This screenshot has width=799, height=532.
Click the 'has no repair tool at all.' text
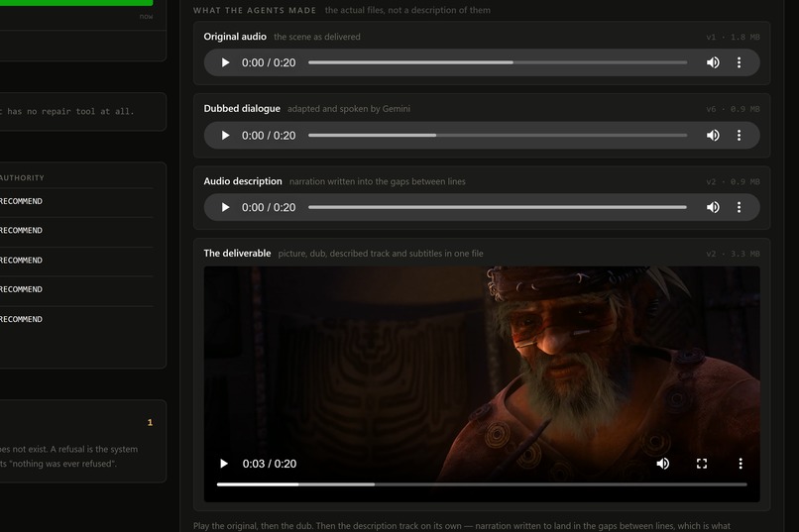point(70,111)
